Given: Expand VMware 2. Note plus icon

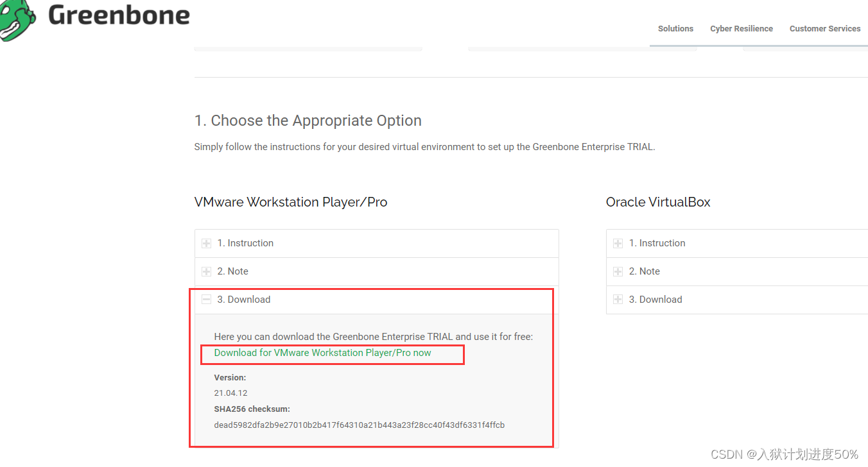Looking at the screenshot, I should [x=206, y=272].
